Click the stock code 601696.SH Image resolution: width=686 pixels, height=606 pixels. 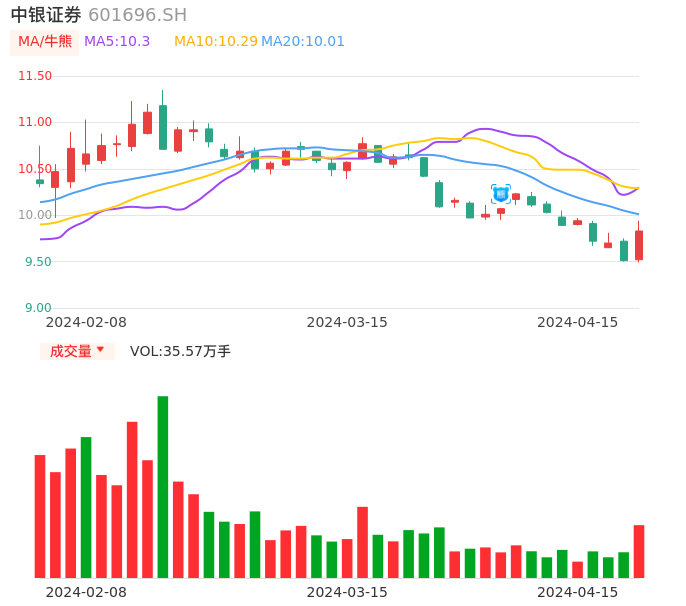coord(137,15)
